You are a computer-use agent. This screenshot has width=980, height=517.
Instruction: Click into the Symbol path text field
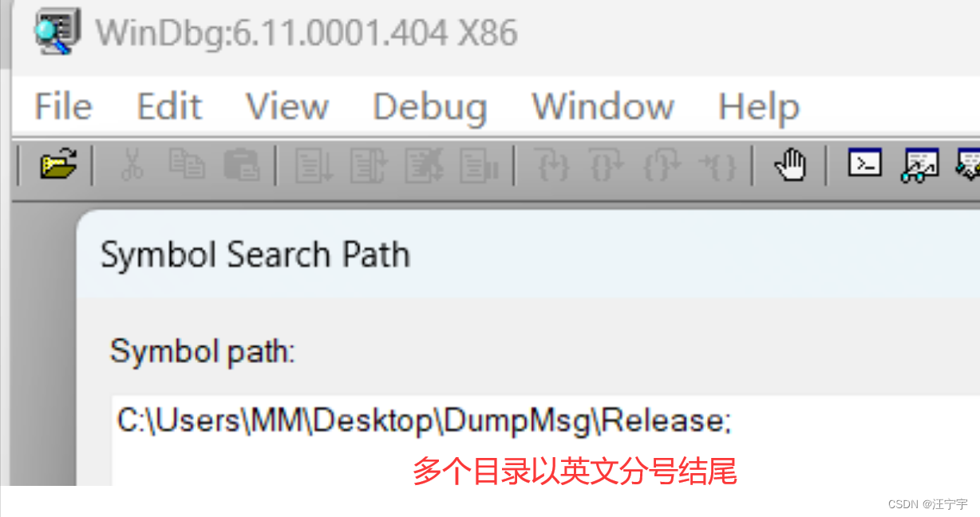click(x=546, y=440)
